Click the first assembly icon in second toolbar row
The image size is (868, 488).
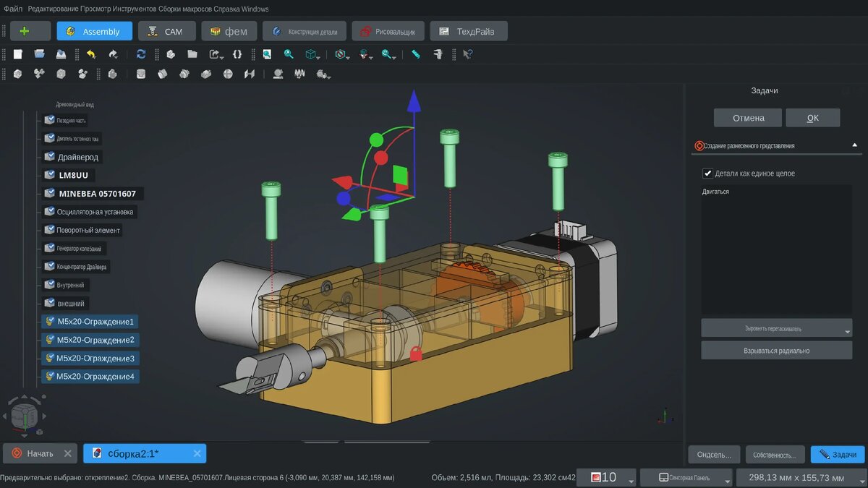coord(18,74)
